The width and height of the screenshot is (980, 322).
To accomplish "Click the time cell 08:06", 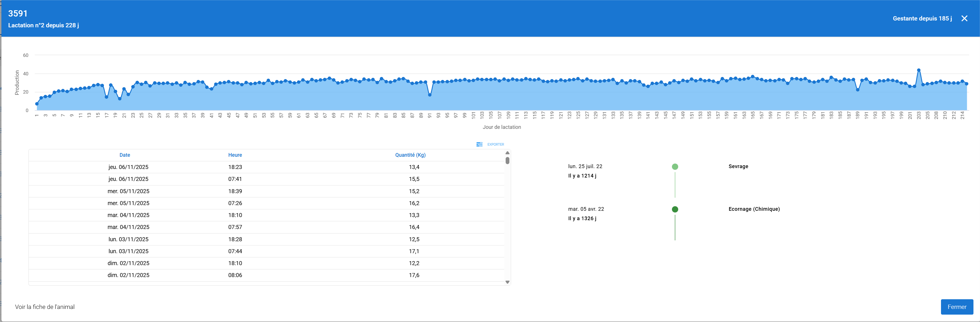I will (x=235, y=275).
